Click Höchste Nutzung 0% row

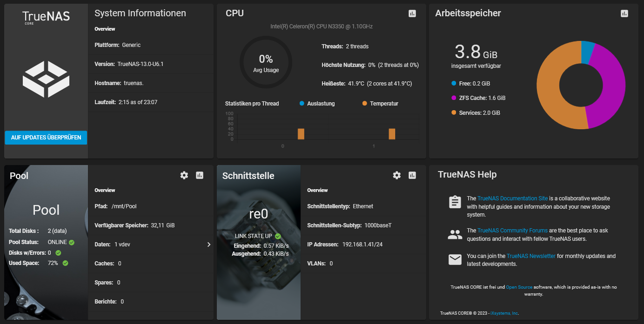370,65
